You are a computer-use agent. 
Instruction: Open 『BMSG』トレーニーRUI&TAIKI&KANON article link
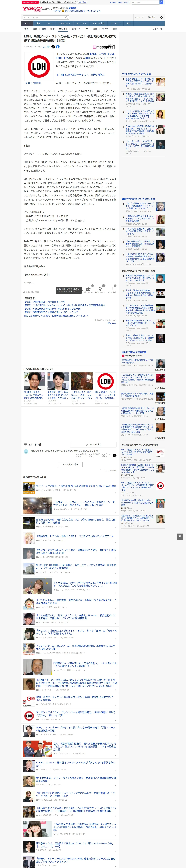(76, 859)
